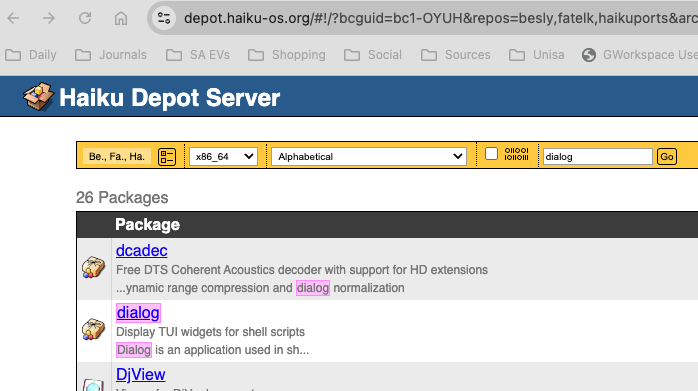The image size is (698, 391).
Task: Click the search field containing dialog
Action: [597, 157]
